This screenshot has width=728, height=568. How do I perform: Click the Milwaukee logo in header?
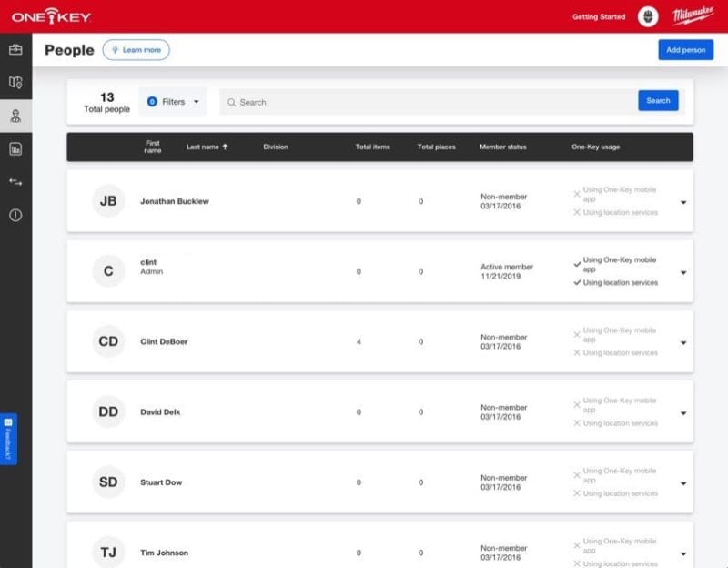click(x=693, y=16)
